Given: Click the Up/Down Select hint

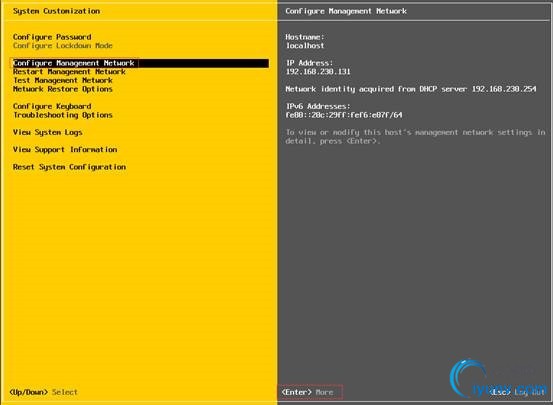Looking at the screenshot, I should tap(43, 392).
